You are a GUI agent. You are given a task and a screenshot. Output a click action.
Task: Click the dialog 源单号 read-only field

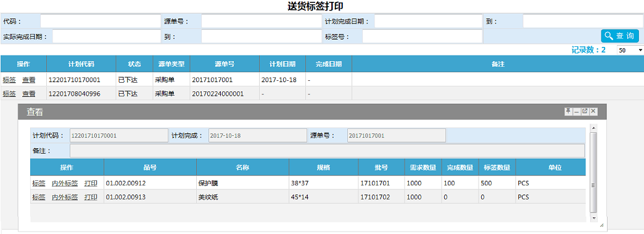[x=397, y=135]
